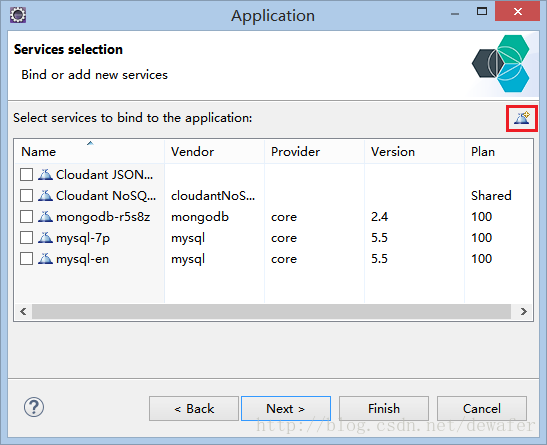Click the mysql-7p row's 'mysql' vendor
Viewport: 547px width, 445px height.
(188, 238)
